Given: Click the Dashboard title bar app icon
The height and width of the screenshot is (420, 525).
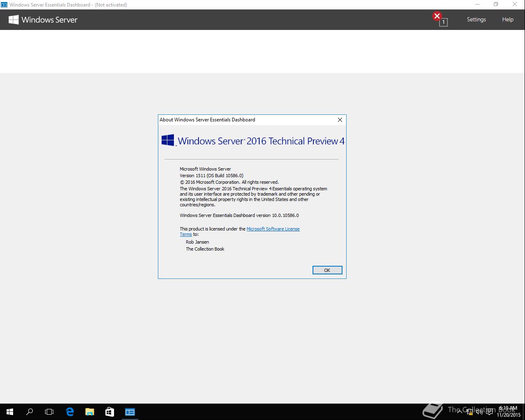Looking at the screenshot, I should click(x=4, y=5).
